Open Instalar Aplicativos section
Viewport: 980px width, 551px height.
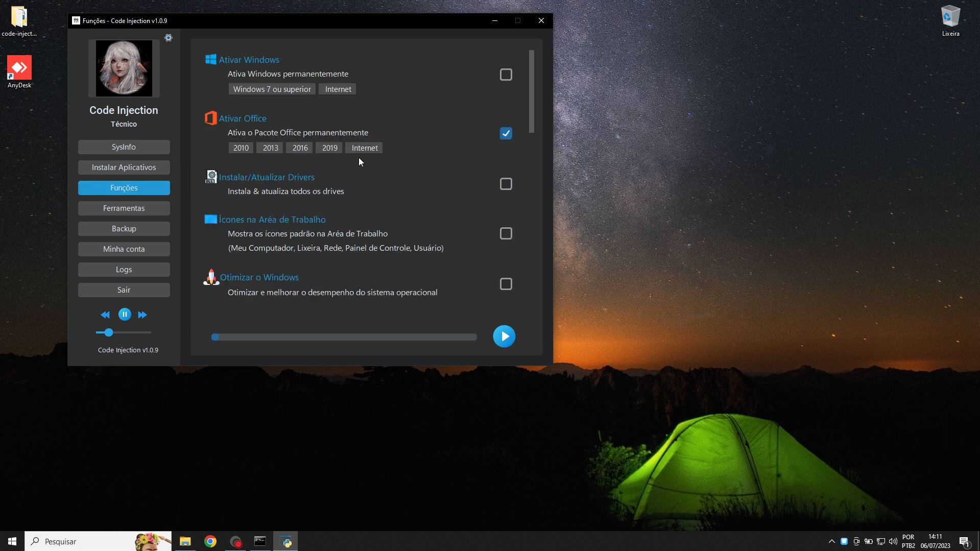tap(124, 167)
